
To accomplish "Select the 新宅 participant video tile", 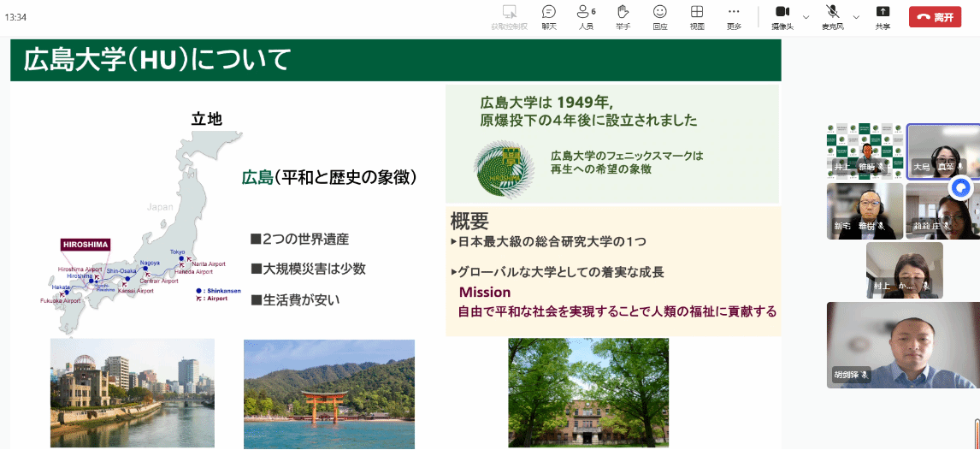I will click(x=865, y=211).
